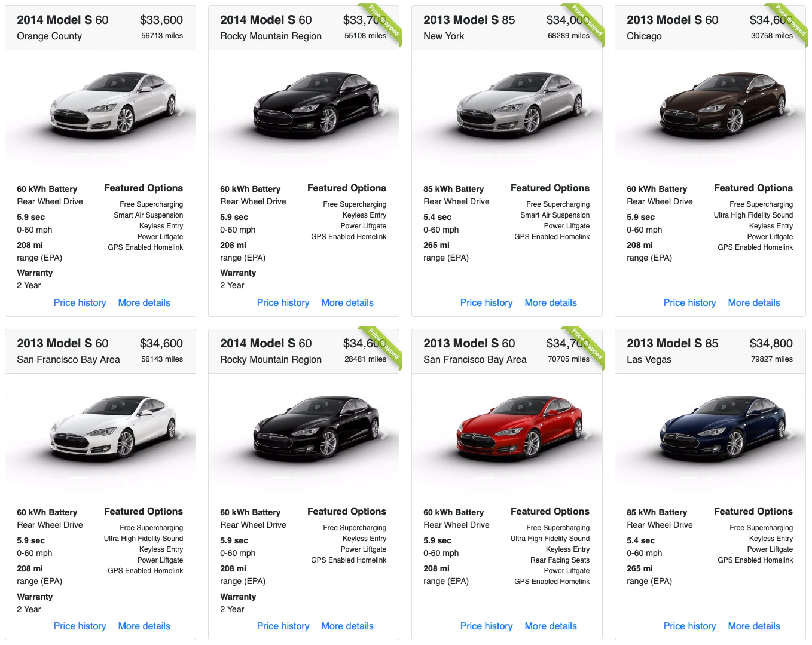View Price history of 28481-mile Rocky Mountain car

click(x=283, y=626)
